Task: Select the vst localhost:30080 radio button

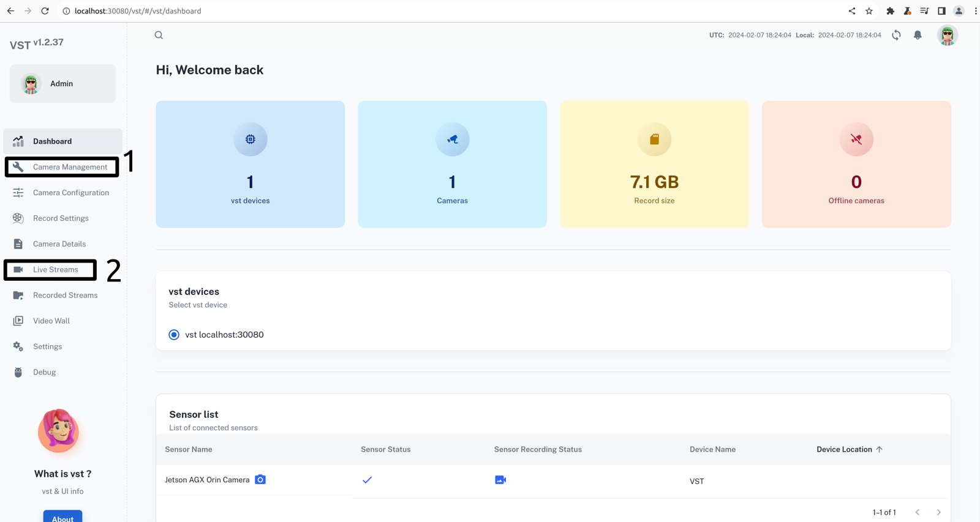Action: (x=174, y=335)
